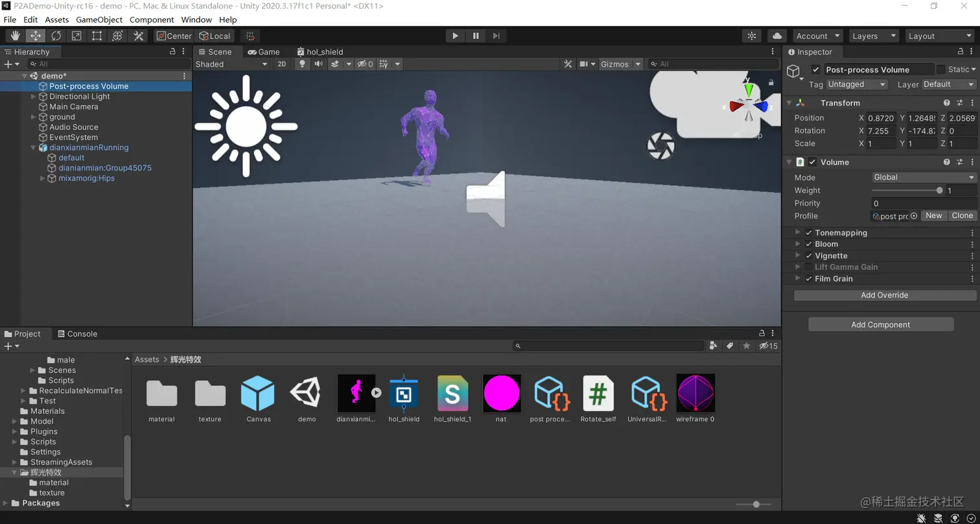Image resolution: width=980 pixels, height=524 pixels.
Task: Click the Hierarchy create plus button
Action: tap(8, 64)
